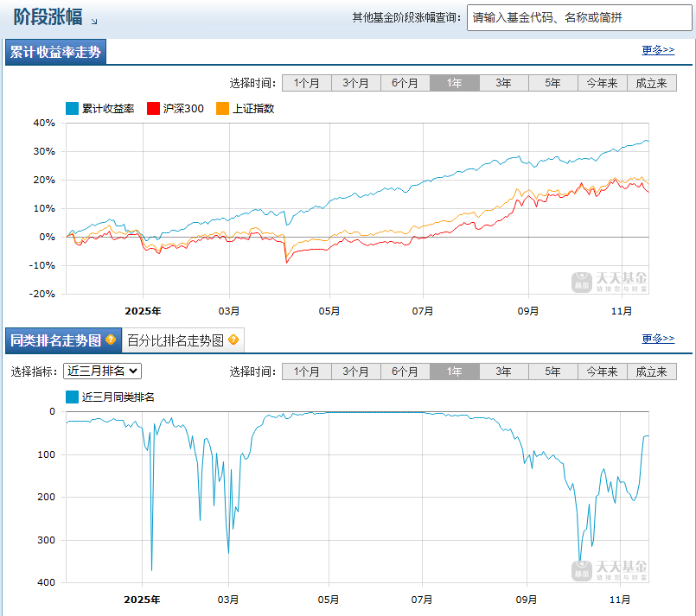Open 更多>> link for cumulative return chart

(x=658, y=49)
